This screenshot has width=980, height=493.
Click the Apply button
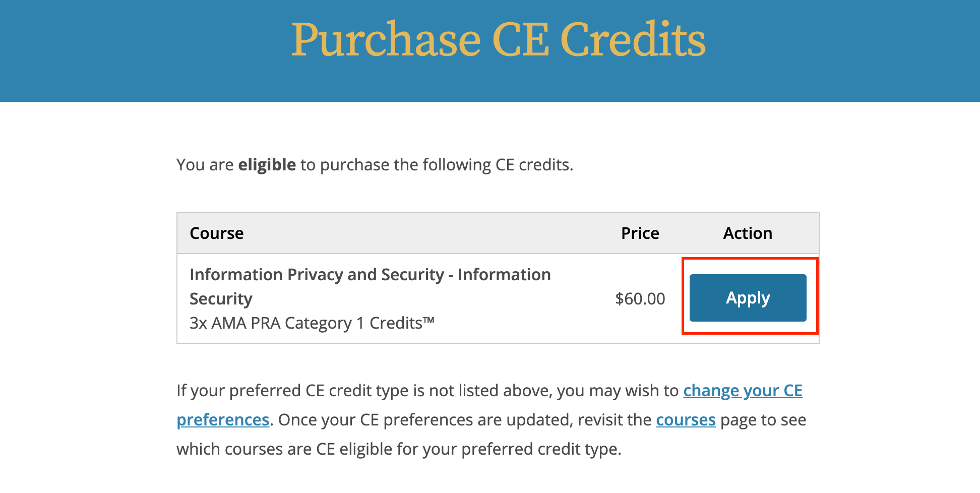click(748, 298)
